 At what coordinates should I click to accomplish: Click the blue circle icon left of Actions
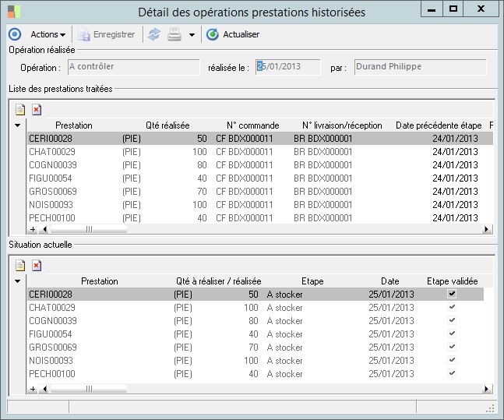(x=14, y=34)
